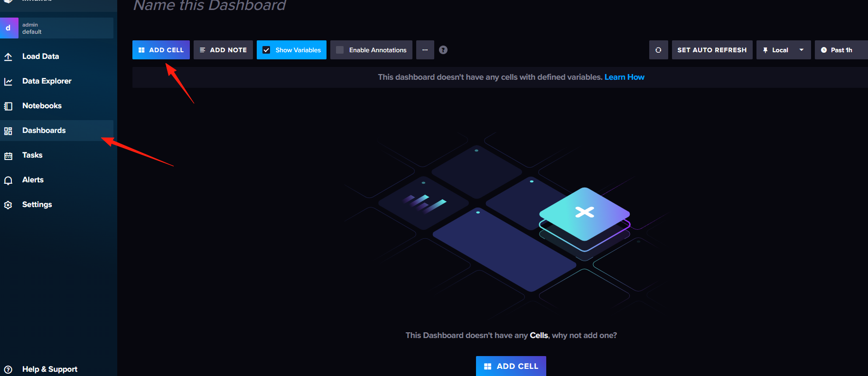Edit the 'Name this Dashboard' title field
The height and width of the screenshot is (376, 868).
(x=210, y=5)
